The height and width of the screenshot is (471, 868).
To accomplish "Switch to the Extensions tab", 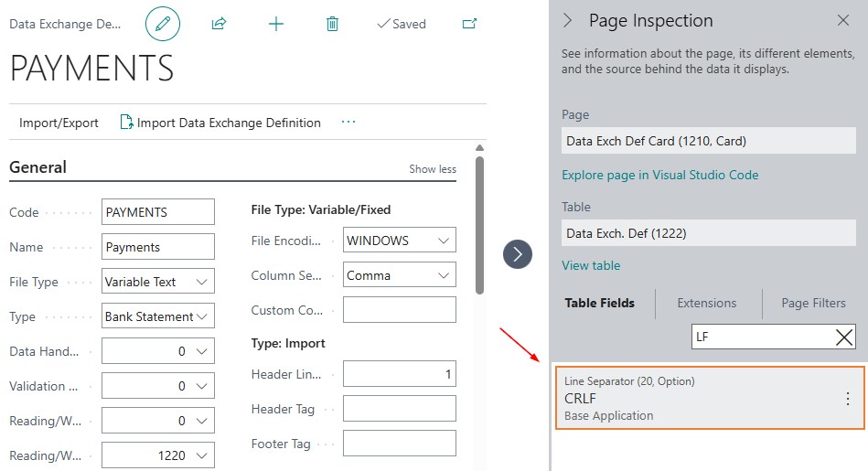I will pyautogui.click(x=707, y=304).
